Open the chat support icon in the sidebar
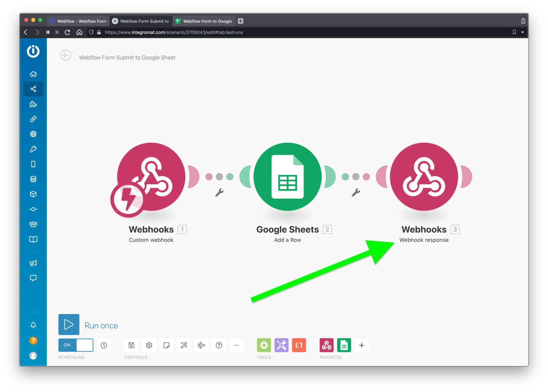 [33, 278]
